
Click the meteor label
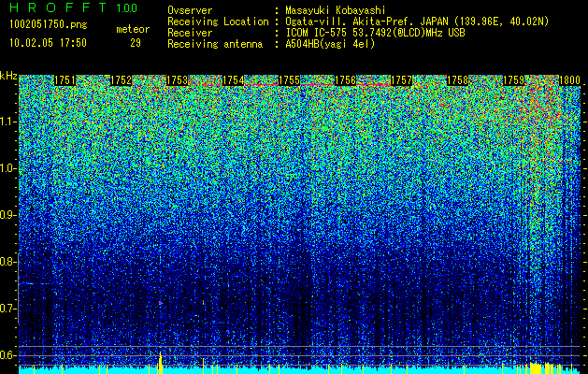133,29
